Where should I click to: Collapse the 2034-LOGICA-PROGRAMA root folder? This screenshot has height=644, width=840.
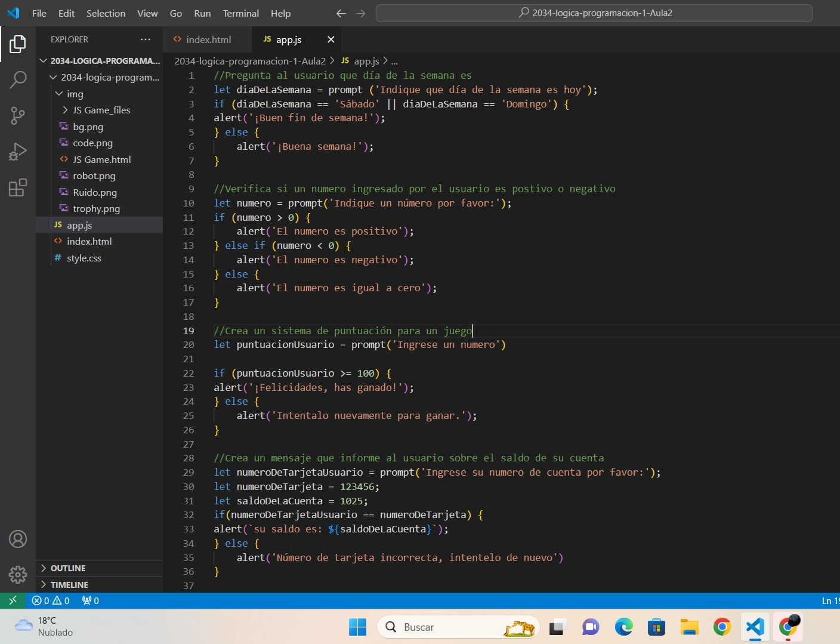100,61
